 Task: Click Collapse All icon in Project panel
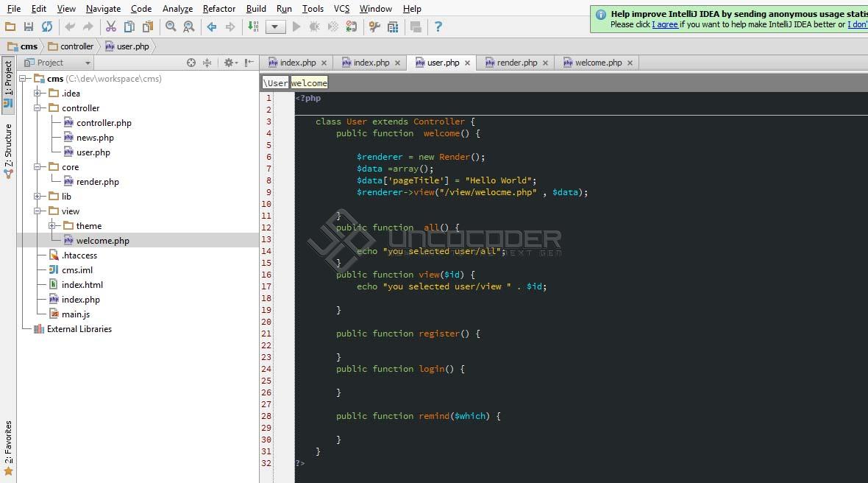207,63
